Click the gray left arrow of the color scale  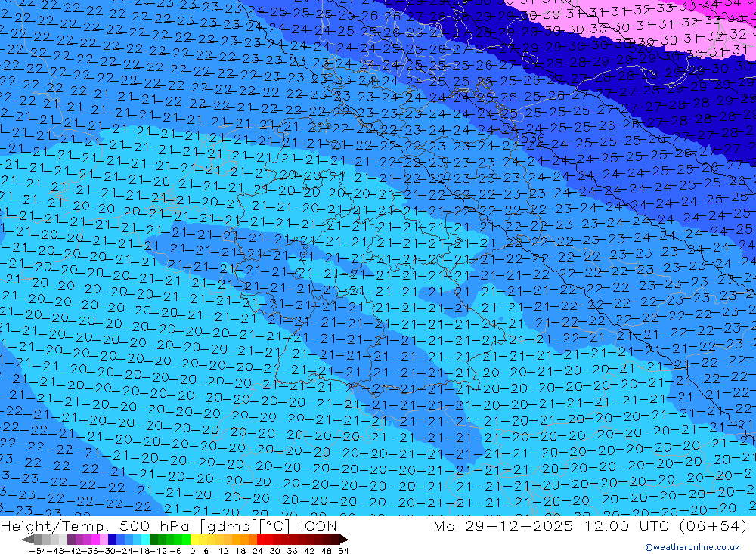(27, 540)
